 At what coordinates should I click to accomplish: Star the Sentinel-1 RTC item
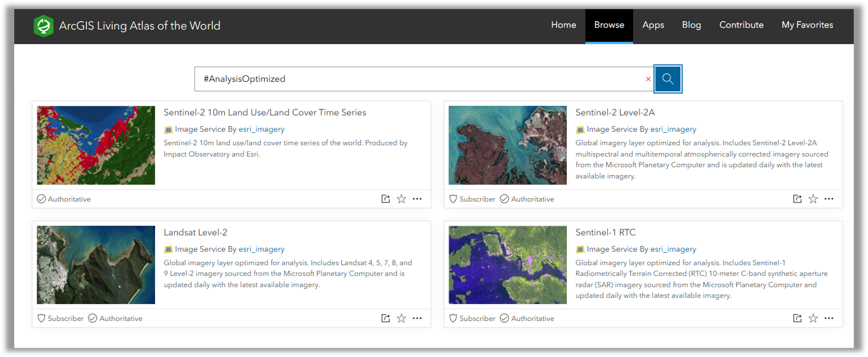[x=813, y=318]
